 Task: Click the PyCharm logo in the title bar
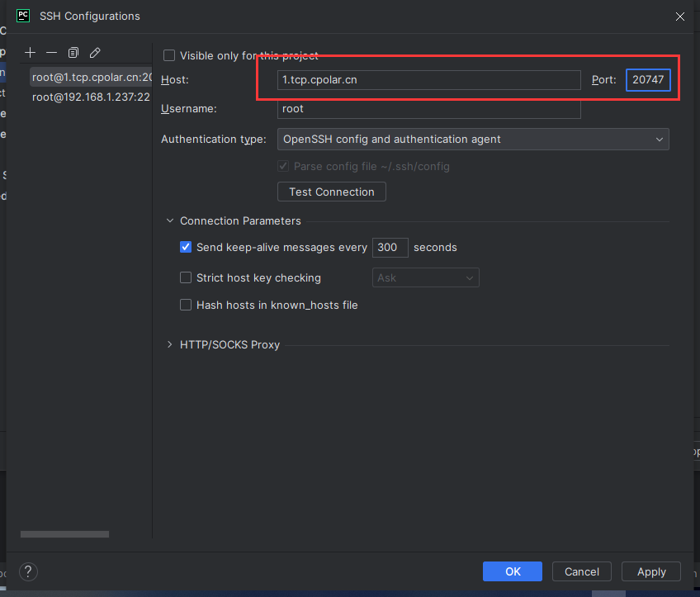point(23,16)
